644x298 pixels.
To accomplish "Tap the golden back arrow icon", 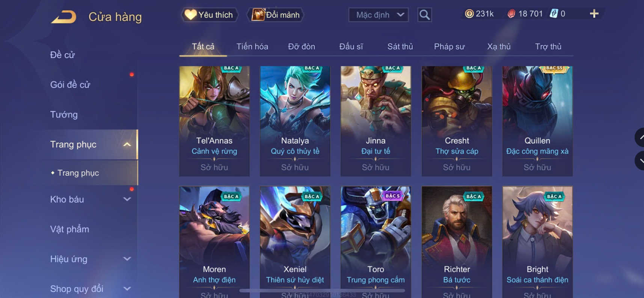I will click(63, 17).
